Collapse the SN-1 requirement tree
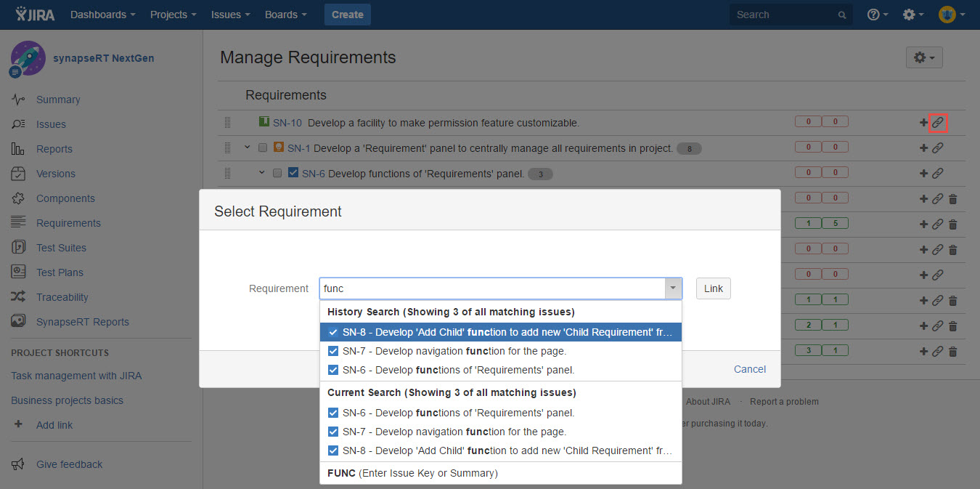Image resolution: width=980 pixels, height=489 pixels. 247,147
